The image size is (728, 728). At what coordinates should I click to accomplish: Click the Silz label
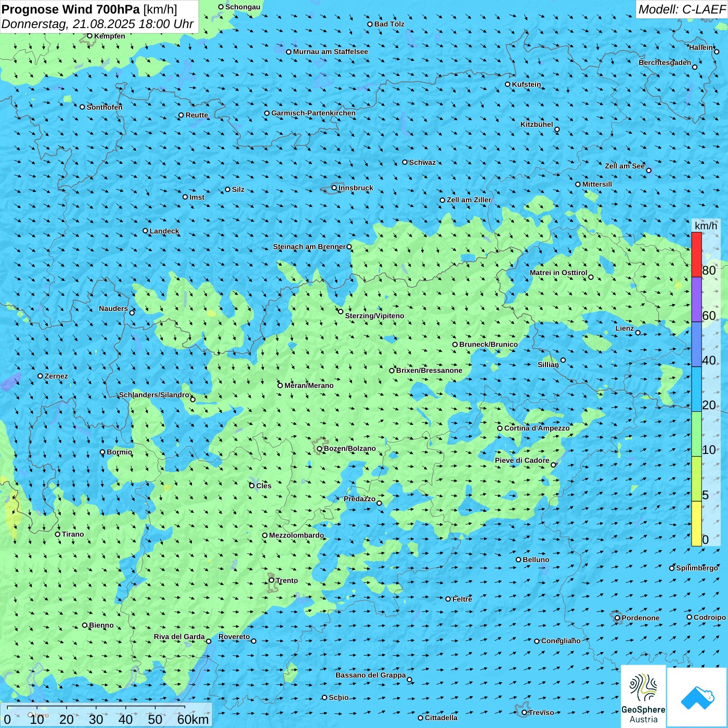[238, 189]
